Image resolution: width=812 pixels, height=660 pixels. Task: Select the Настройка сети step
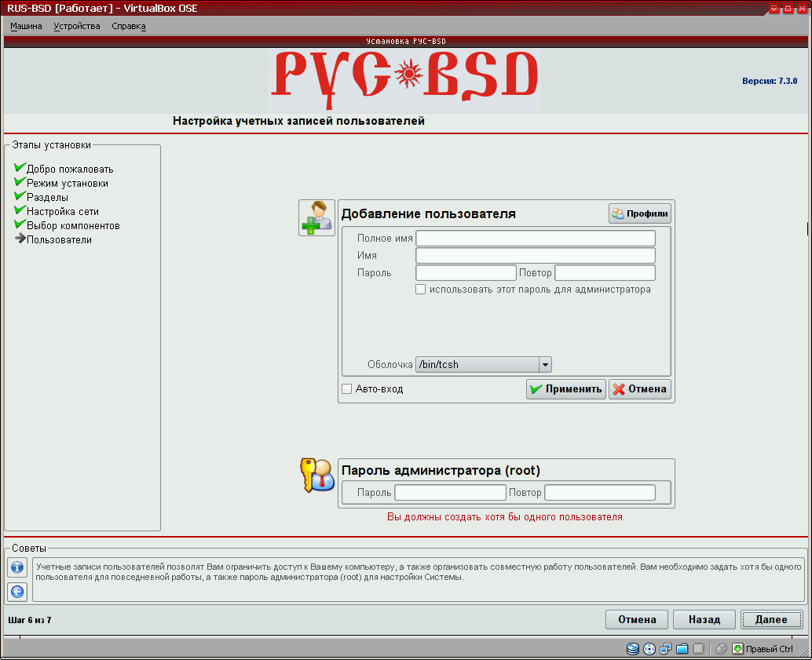62,211
